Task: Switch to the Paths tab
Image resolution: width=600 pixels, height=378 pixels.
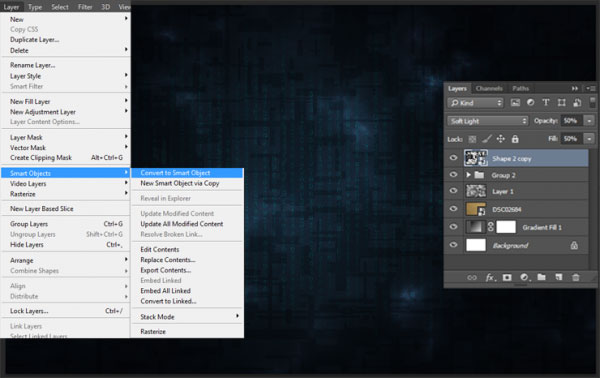Action: coord(520,88)
